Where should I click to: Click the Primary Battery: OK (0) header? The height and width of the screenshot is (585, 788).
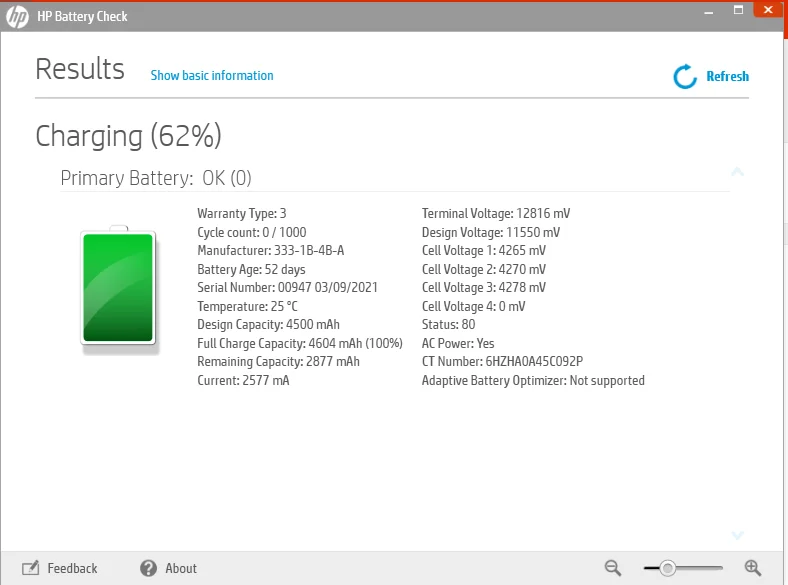[156, 178]
